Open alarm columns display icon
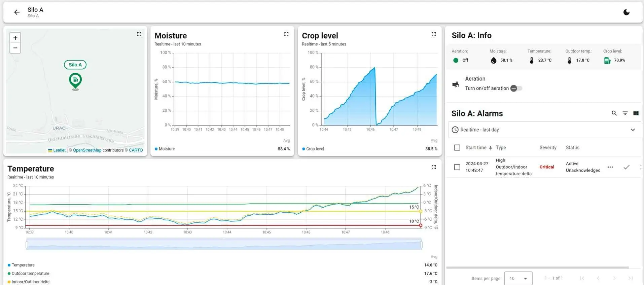Image resolution: width=644 pixels, height=285 pixels. click(636, 113)
